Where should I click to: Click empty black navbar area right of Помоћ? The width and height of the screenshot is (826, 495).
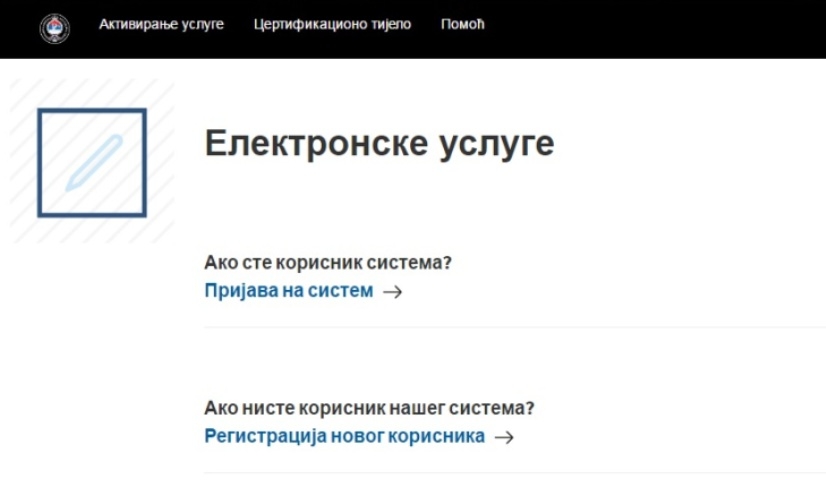pyautogui.click(x=660, y=28)
